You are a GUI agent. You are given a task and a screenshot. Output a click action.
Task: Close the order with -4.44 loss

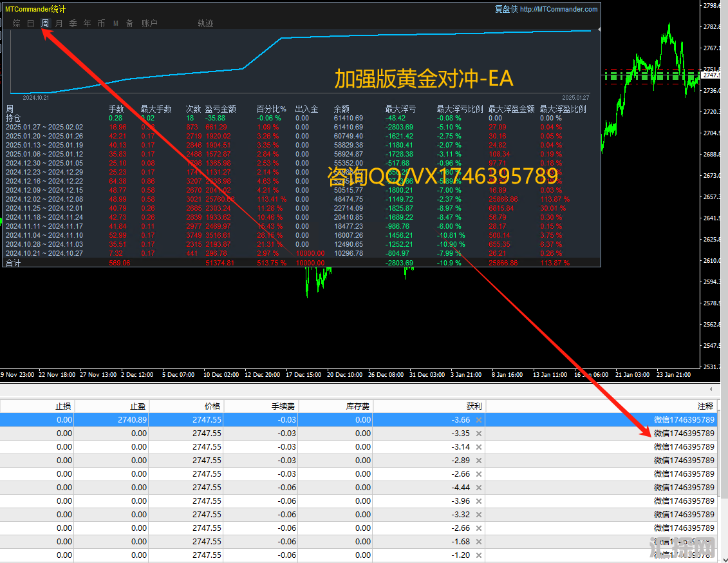click(478, 488)
